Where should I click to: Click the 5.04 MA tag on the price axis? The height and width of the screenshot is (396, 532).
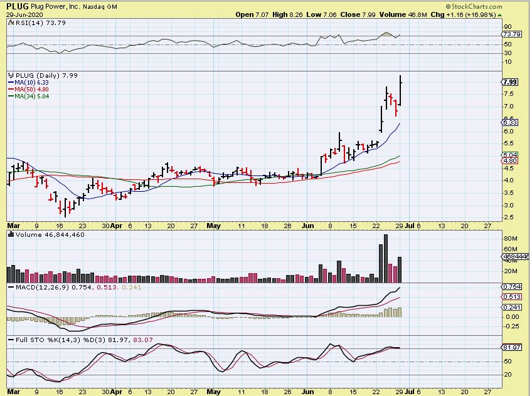tap(510, 155)
